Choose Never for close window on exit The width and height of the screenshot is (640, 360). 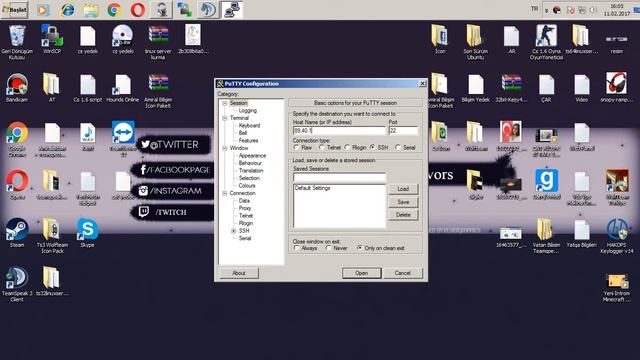(328, 248)
